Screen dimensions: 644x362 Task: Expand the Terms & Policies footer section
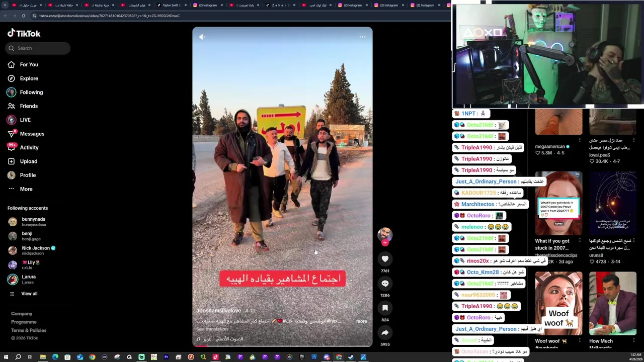point(29,330)
